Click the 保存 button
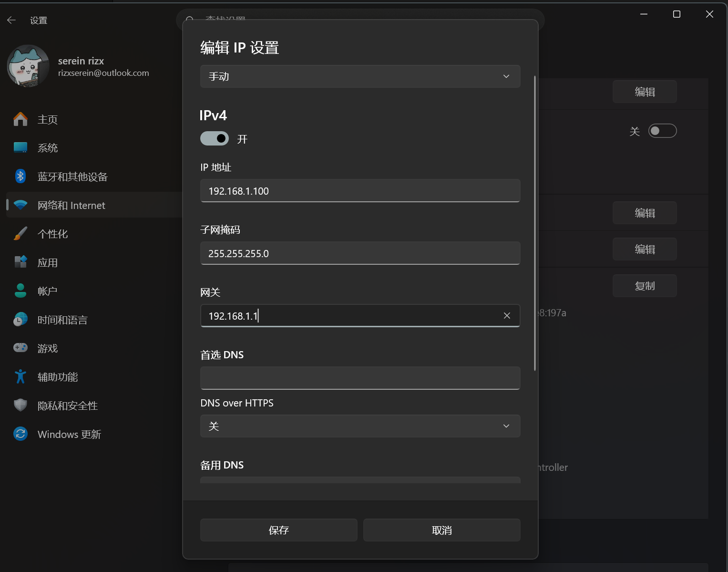 (278, 530)
